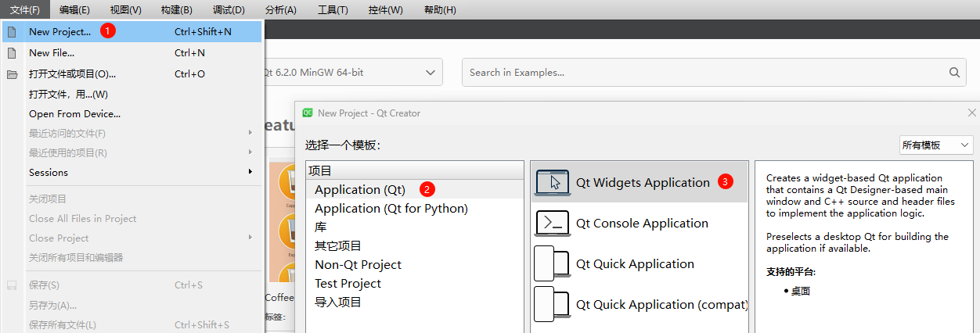Close the New Project dialog
This screenshot has width=980, height=333.
tap(972, 113)
